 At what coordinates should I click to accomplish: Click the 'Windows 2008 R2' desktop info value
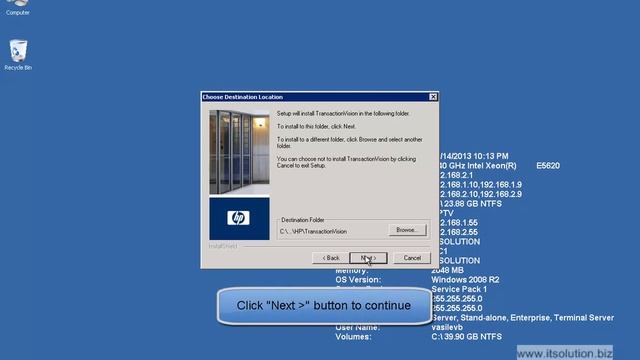coord(465,280)
